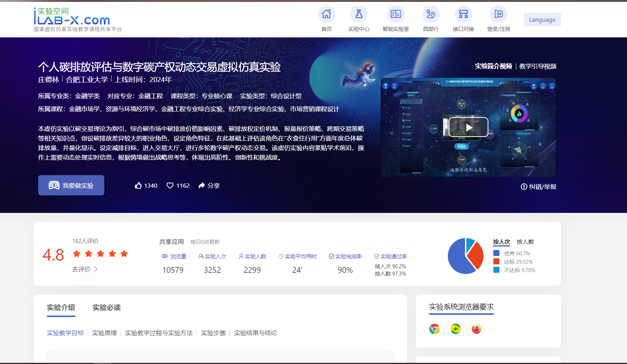Click the 我要做实验 button
The width and height of the screenshot is (627, 364).
pyautogui.click(x=71, y=185)
